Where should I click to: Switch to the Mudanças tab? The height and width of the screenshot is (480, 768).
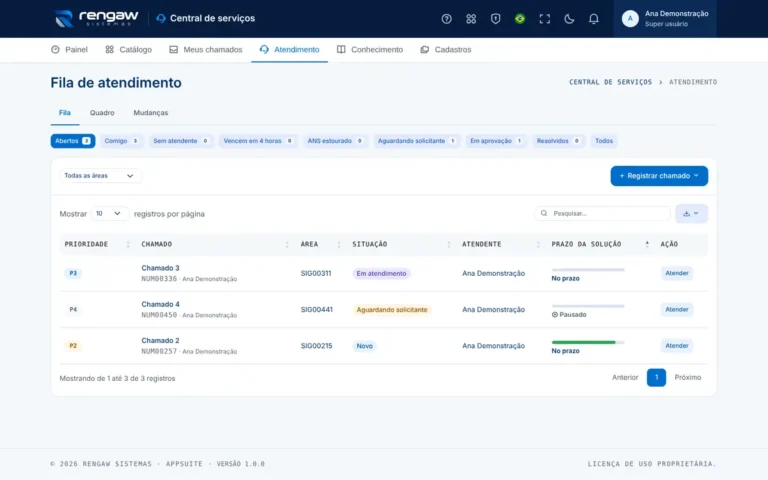(x=151, y=113)
